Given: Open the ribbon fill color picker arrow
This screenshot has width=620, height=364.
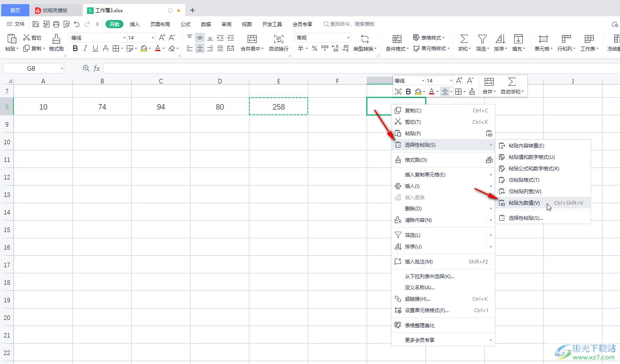Looking at the screenshot, I should (x=150, y=49).
